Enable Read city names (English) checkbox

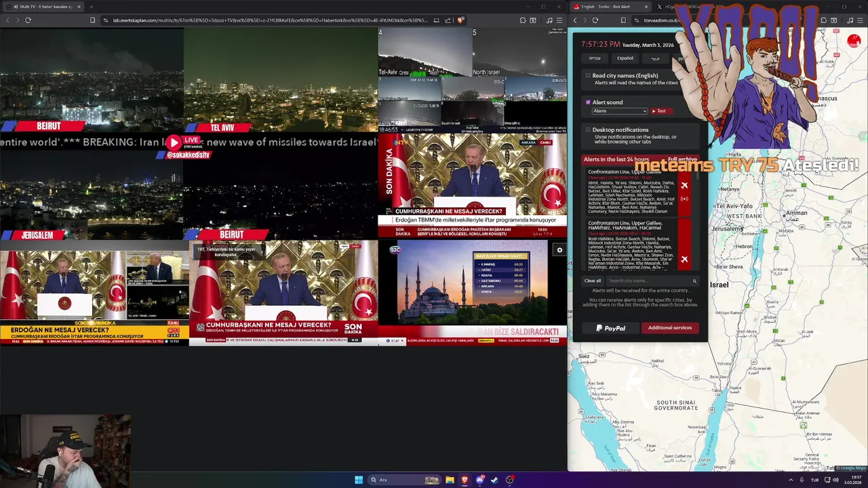coord(588,76)
